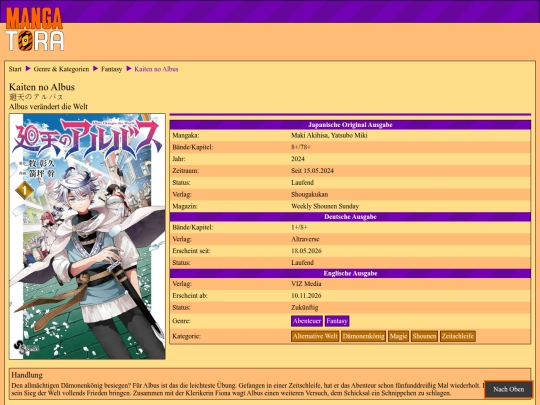Image resolution: width=540 pixels, height=405 pixels.
Task: Click the Shougakukan publisher value
Action: (310, 195)
